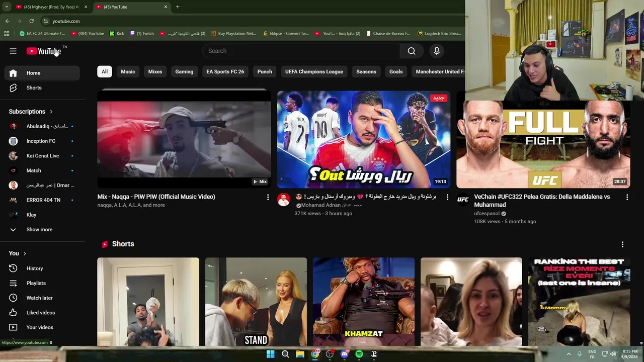Click the search magnifier button
This screenshot has height=362, width=644.
click(x=412, y=51)
